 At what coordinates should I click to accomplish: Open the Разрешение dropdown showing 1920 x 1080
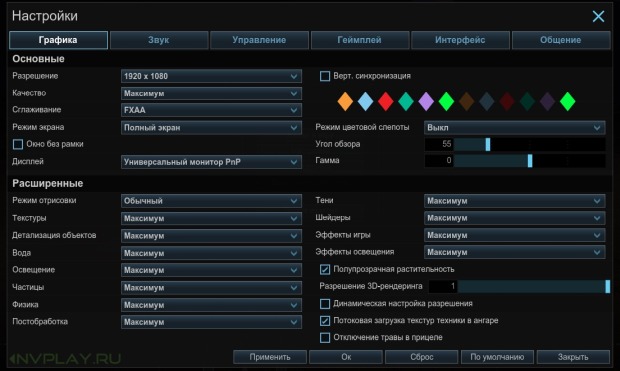(x=211, y=76)
